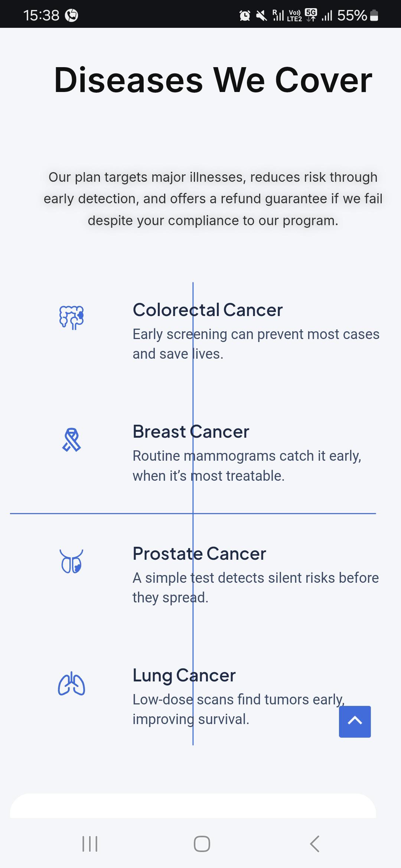This screenshot has width=401, height=868.
Task: Open the Lung Cancer heading
Action: [x=184, y=675]
